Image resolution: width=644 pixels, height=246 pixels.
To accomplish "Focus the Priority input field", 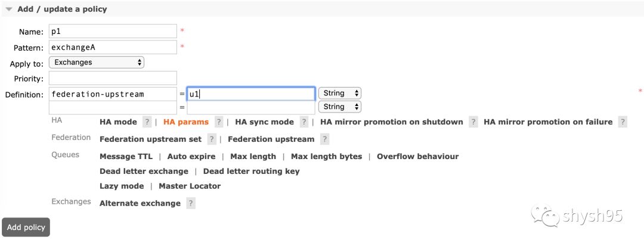I will 113,78.
